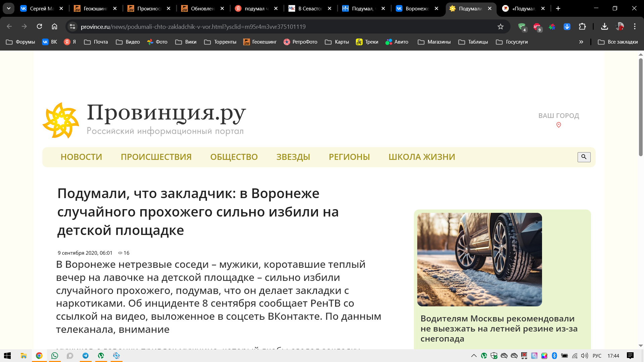Expand the tab search dropdown arrow
This screenshot has height=362, width=644.
tap(9, 8)
